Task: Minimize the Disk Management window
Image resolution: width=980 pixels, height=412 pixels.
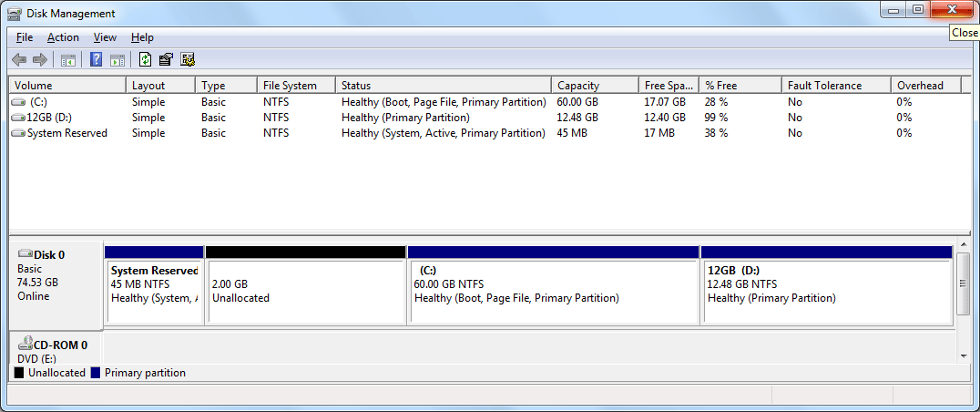Action: pyautogui.click(x=893, y=9)
